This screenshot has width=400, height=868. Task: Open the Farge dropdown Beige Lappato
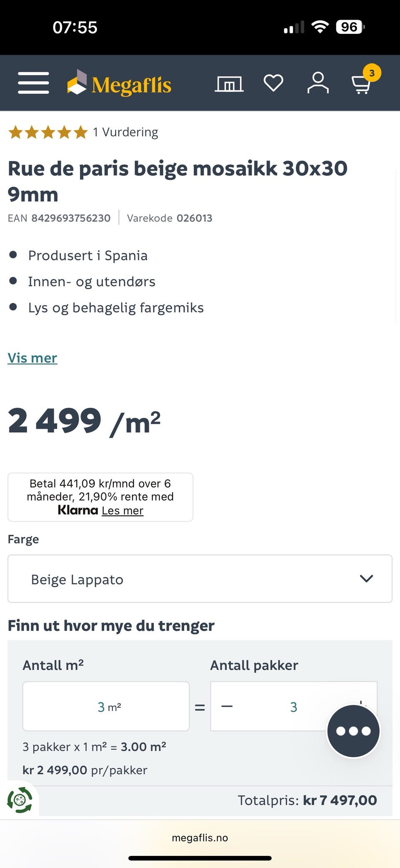click(200, 579)
